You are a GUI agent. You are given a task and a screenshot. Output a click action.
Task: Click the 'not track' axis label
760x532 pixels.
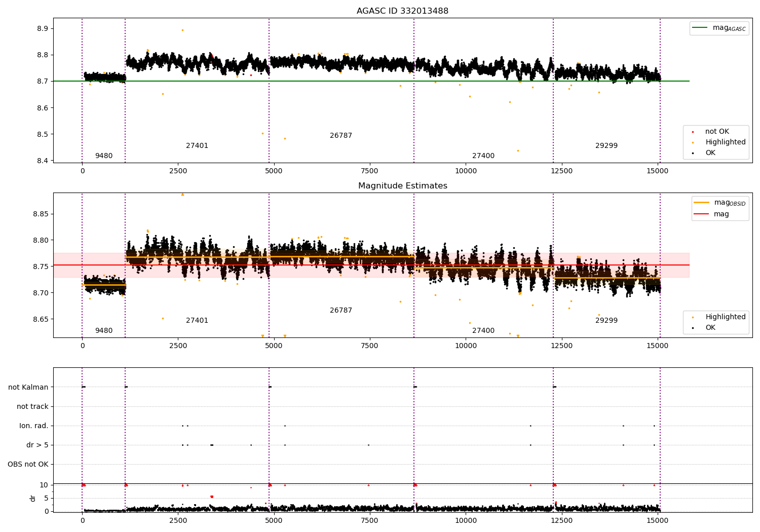[32, 406]
